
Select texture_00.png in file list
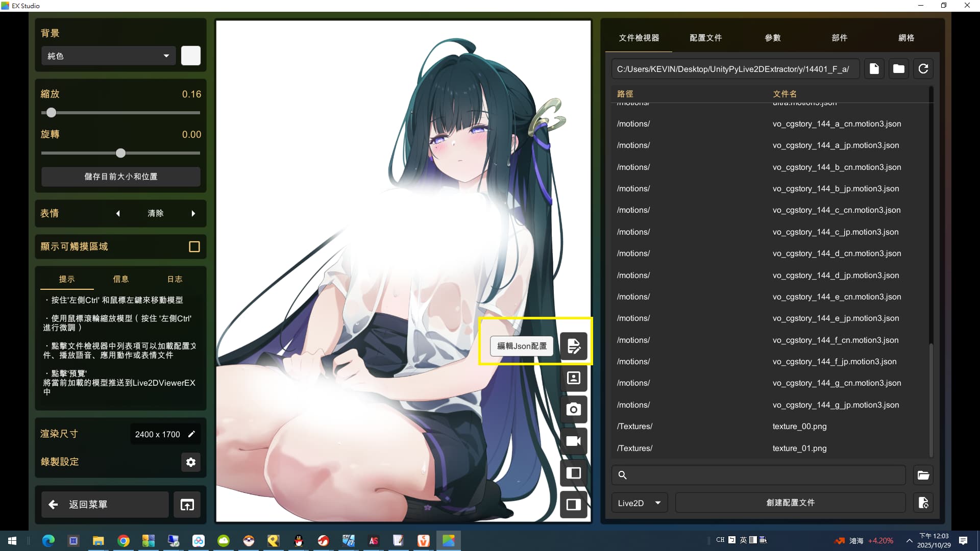click(799, 427)
